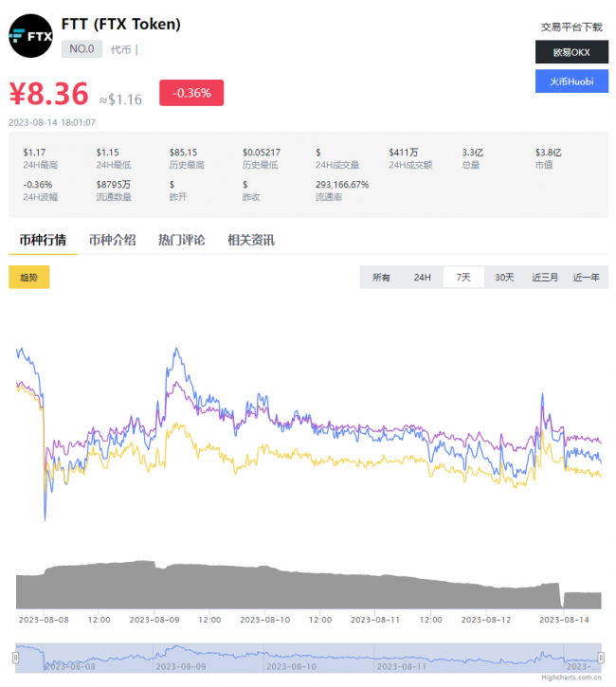Click the $8795万 流通数量 value

[114, 185]
